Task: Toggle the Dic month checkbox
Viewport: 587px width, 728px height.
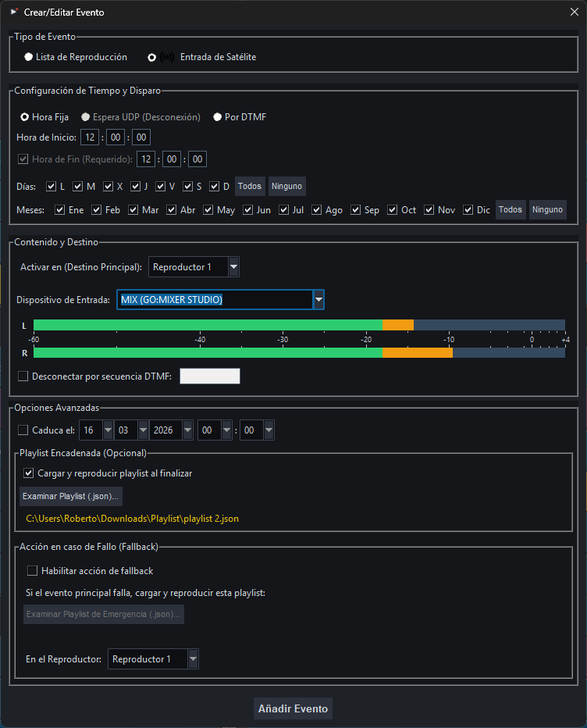Action: (468, 210)
